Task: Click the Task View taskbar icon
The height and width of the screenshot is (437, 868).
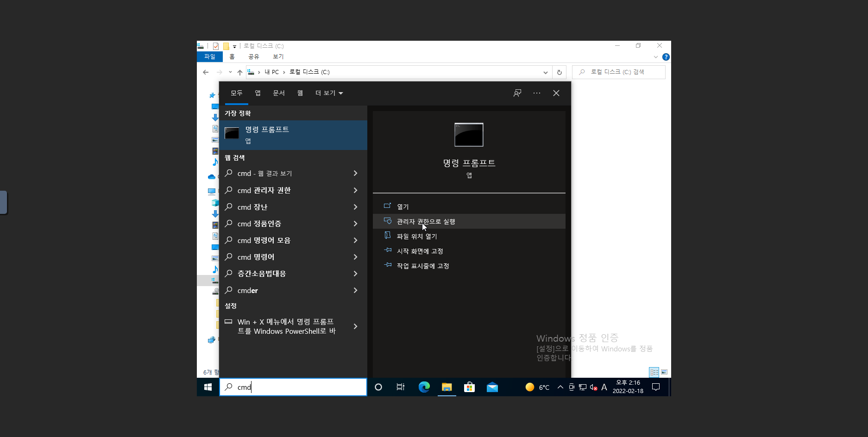Action: tap(401, 387)
